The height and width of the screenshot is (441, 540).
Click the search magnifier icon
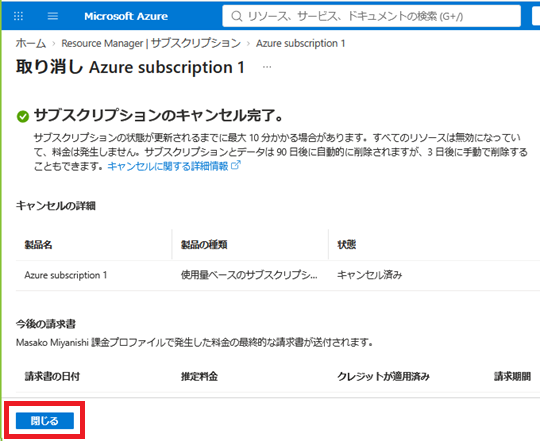[237, 16]
